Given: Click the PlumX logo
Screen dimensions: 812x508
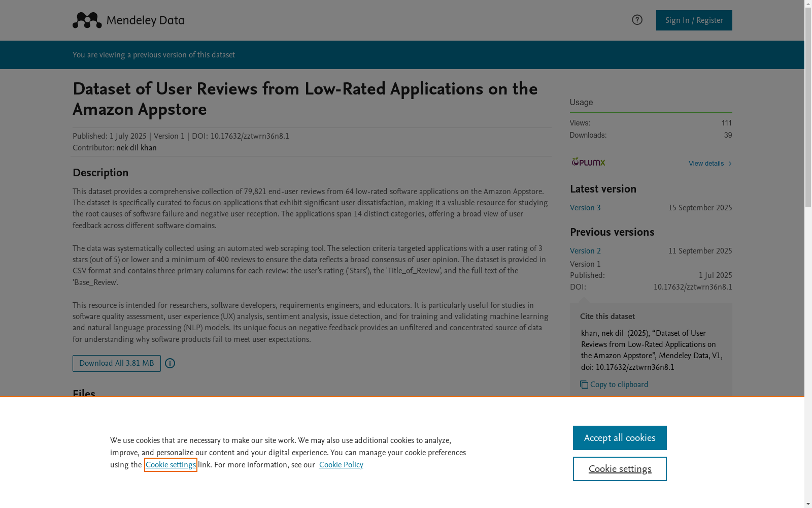Looking at the screenshot, I should coord(588,162).
